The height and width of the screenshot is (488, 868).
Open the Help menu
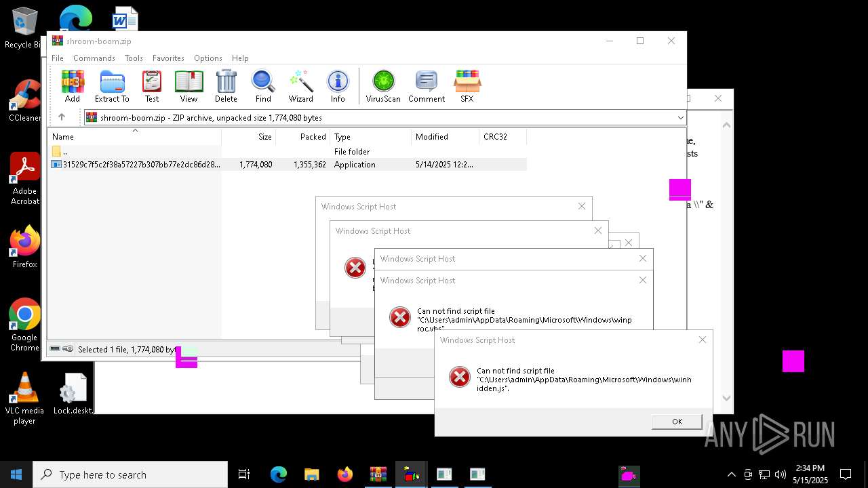(x=240, y=58)
